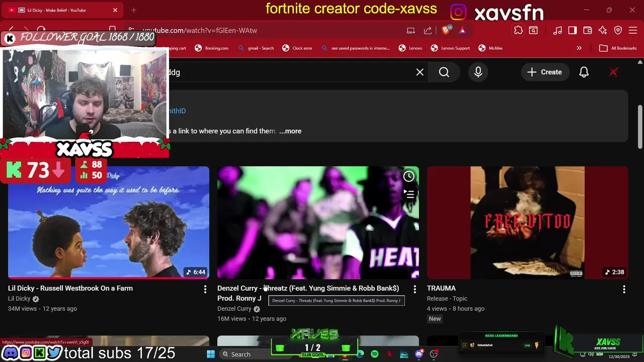The width and height of the screenshot is (644, 362).
Task: Open options menu for Russell Westbrook video
Action: coord(205,289)
